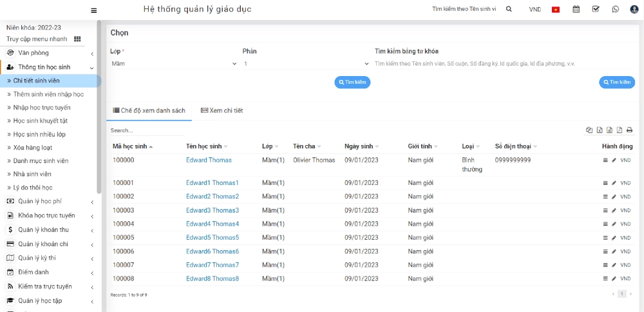Copy table data using the copy icon
The image size is (644, 312).
coord(589,130)
